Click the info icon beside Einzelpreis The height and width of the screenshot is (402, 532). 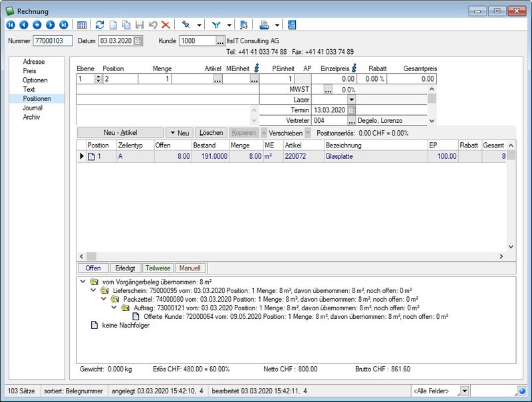point(354,68)
